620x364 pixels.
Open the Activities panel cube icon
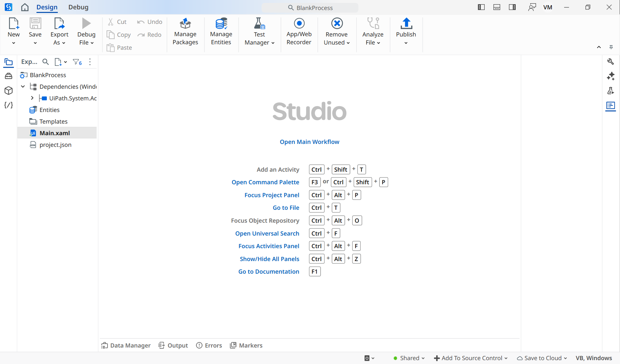click(x=9, y=91)
